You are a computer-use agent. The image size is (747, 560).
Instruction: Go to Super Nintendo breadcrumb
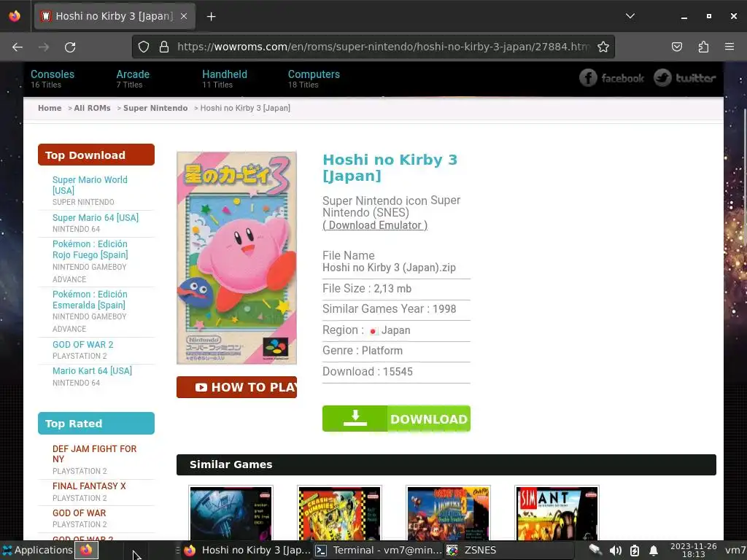(155, 108)
